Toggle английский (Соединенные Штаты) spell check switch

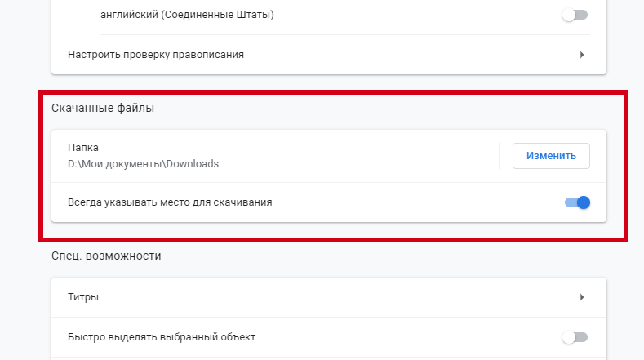575,15
